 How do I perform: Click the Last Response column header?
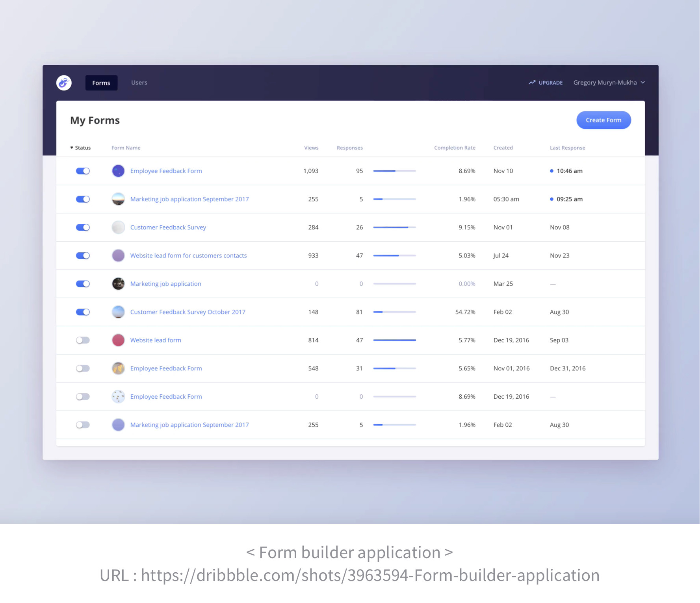coord(567,148)
